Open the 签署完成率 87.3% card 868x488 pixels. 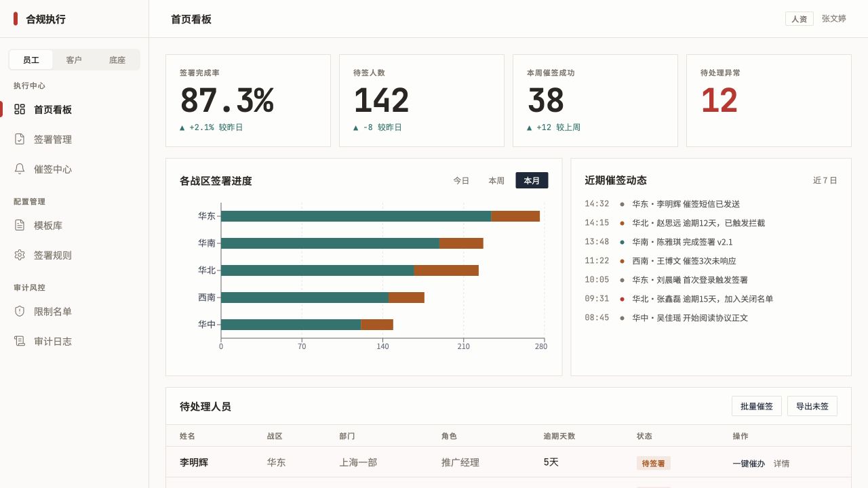point(248,100)
